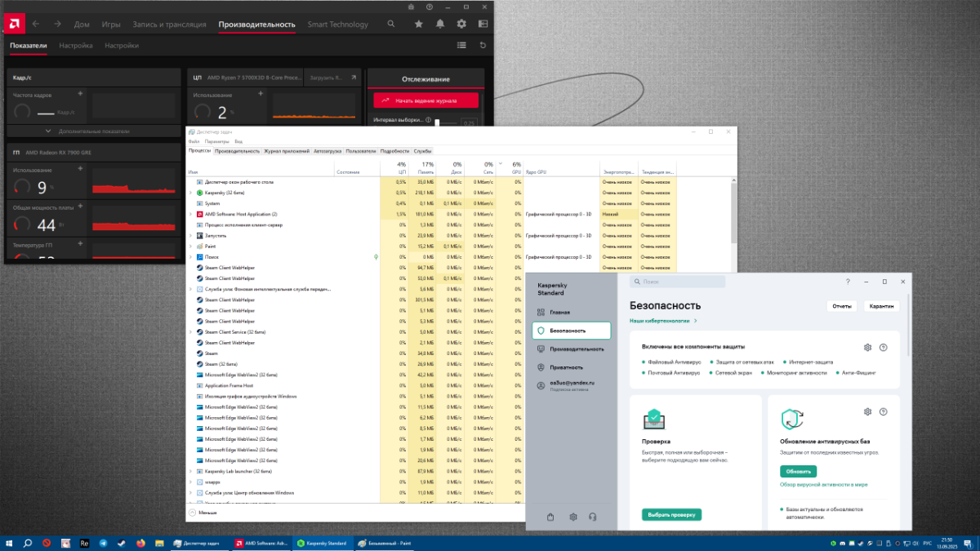Open the Игры tab in AMD Software
This screenshot has width=980, height=551.
tap(111, 24)
